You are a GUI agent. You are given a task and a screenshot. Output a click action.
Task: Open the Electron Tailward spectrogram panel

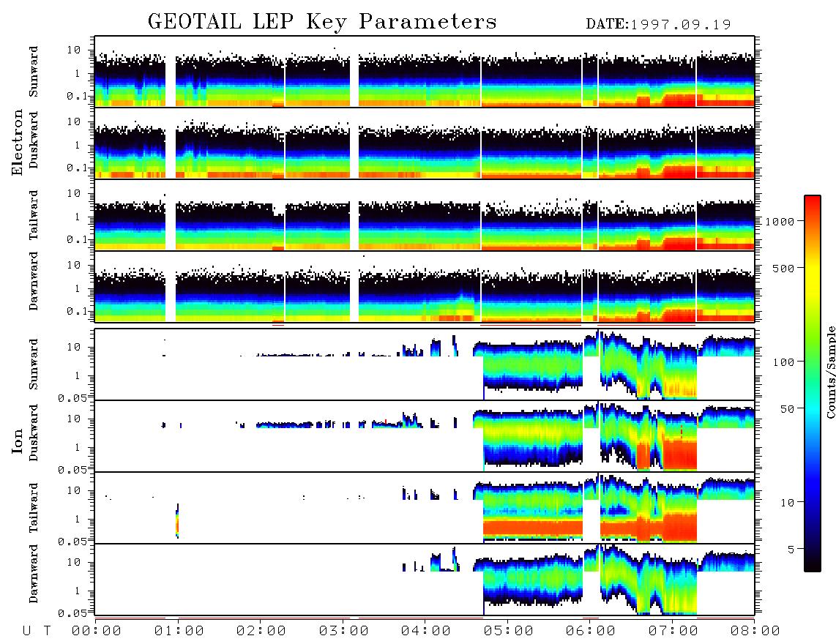[x=425, y=215]
